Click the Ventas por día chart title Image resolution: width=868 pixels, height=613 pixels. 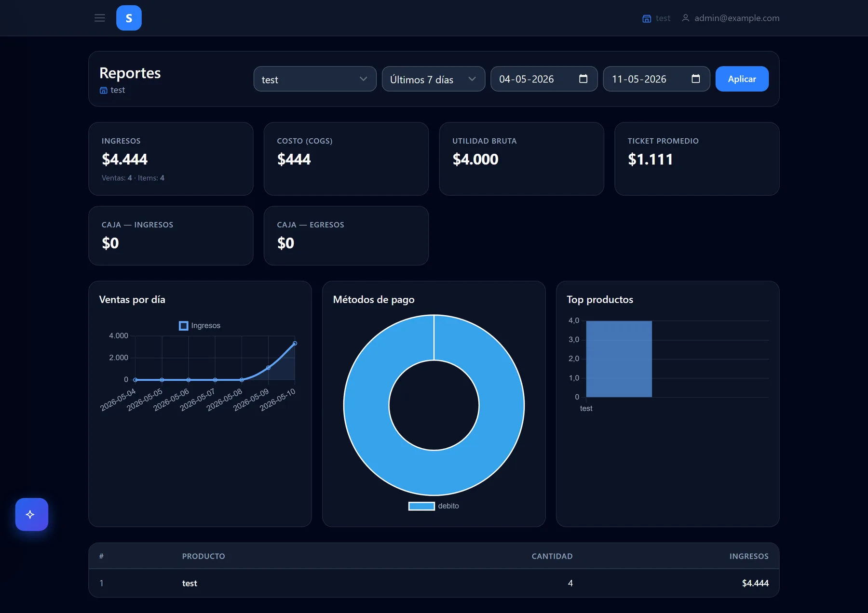point(132,299)
